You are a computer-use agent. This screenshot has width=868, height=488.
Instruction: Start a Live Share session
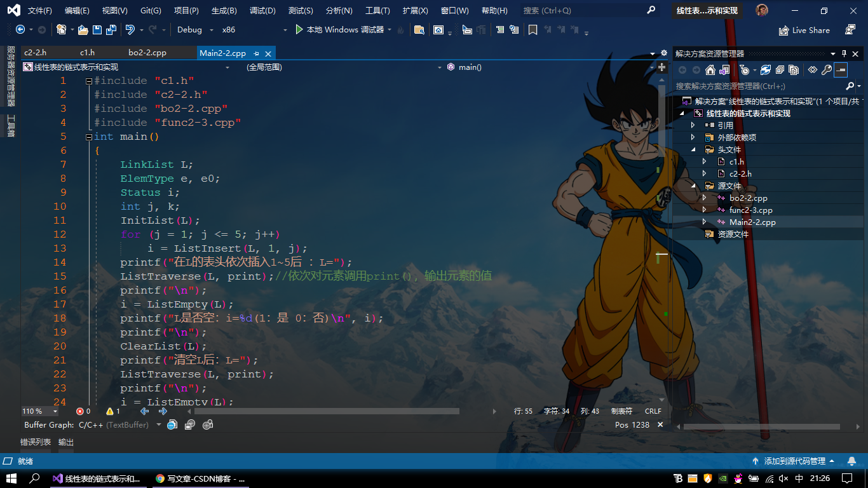[x=804, y=30]
